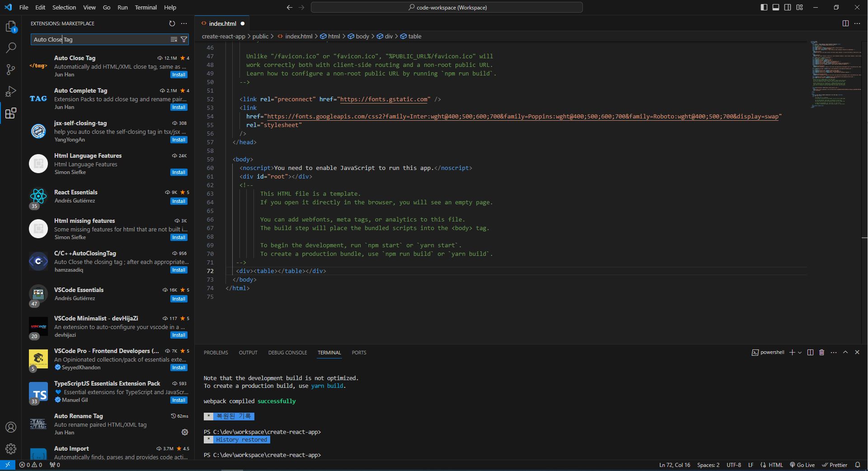The width and height of the screenshot is (868, 471).
Task: Open the Terminal menu
Action: pos(145,7)
